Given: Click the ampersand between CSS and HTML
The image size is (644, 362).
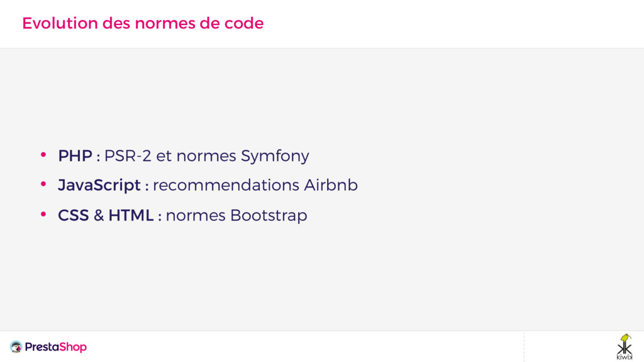Looking at the screenshot, I should click(x=99, y=216).
